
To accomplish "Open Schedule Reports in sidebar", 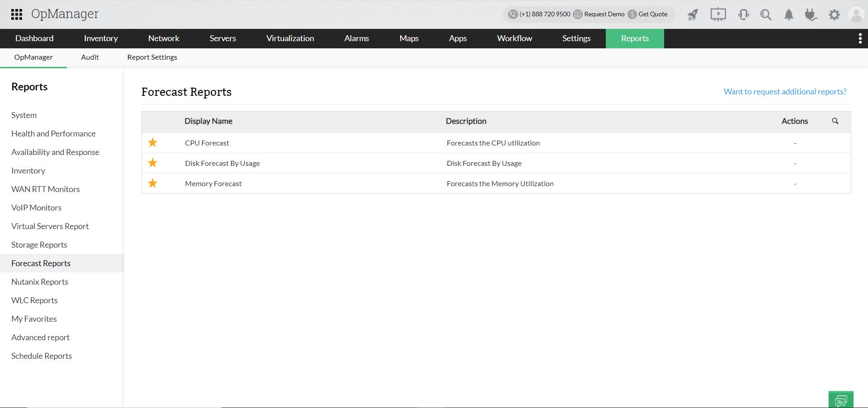I will click(42, 356).
